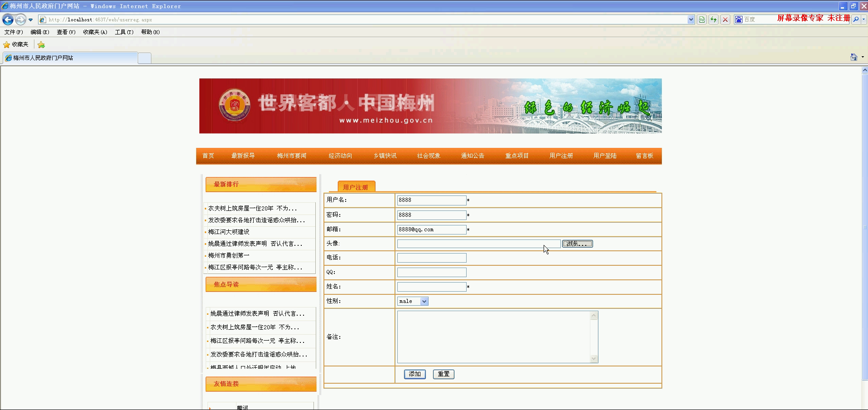This screenshot has height=410, width=868.
Task: Click the search magnifier icon
Action: point(856,20)
